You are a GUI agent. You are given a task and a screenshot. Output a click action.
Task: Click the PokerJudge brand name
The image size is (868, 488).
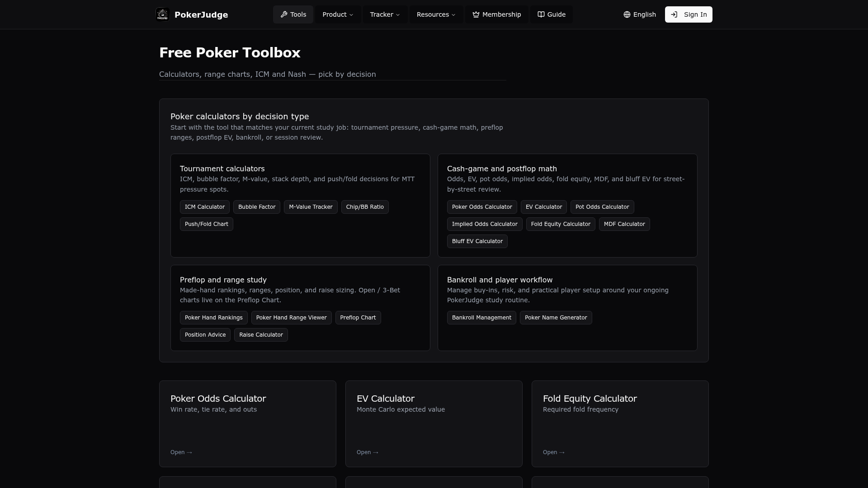pyautogui.click(x=201, y=15)
